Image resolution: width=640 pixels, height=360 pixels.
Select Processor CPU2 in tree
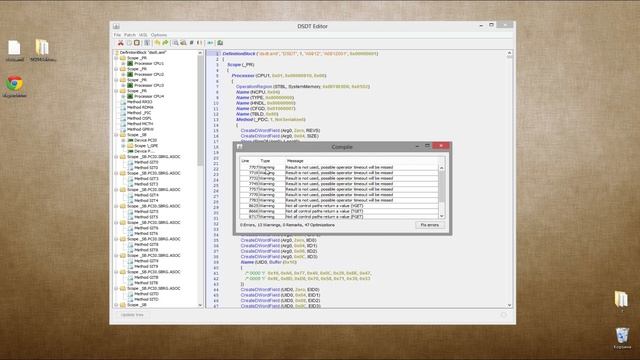click(149, 75)
